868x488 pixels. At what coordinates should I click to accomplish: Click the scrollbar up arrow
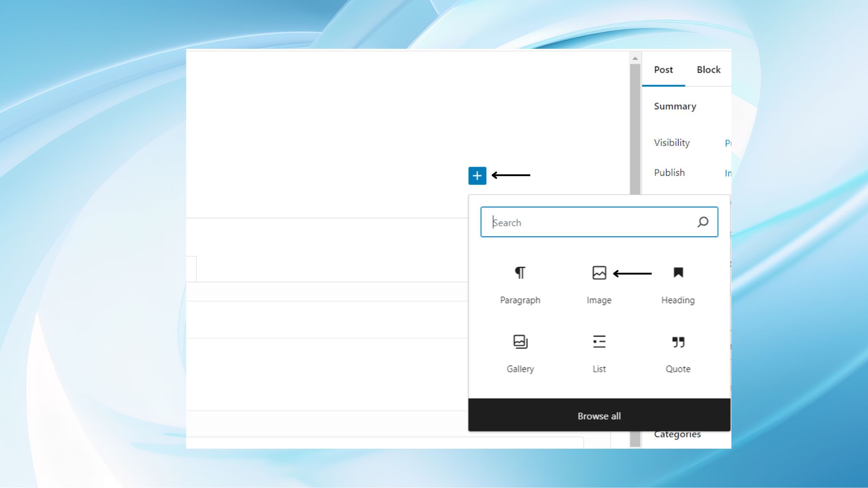pos(635,57)
